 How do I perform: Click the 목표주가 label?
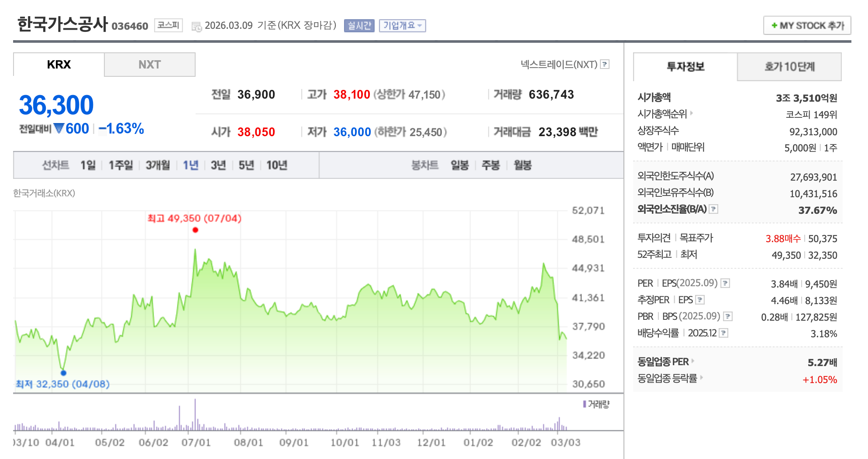[696, 238]
